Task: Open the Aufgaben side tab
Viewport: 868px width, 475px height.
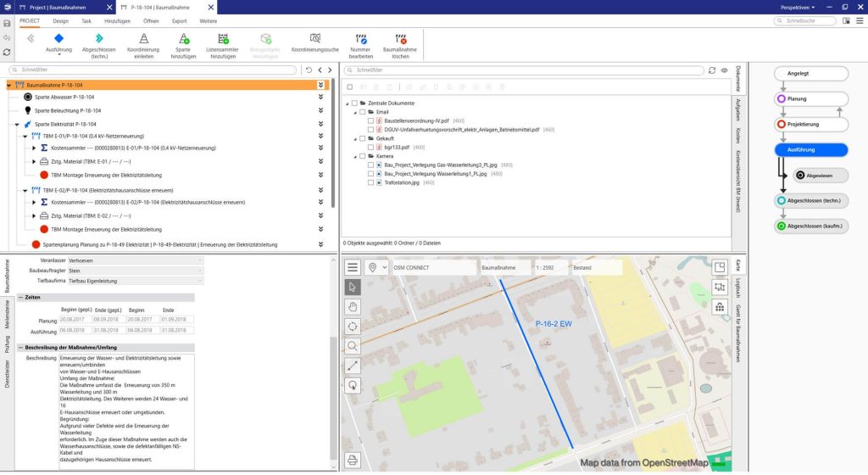Action: [x=738, y=110]
